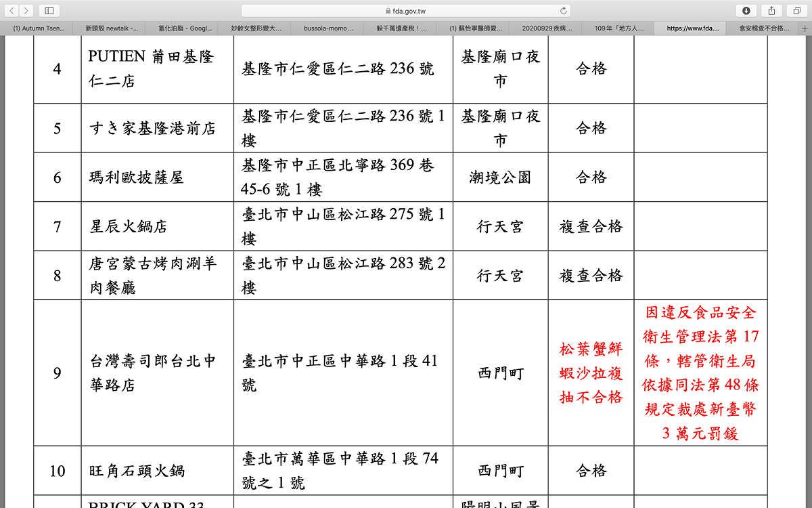The height and width of the screenshot is (508, 812).
Task: Open the Safari downloads icon
Action: (x=746, y=10)
